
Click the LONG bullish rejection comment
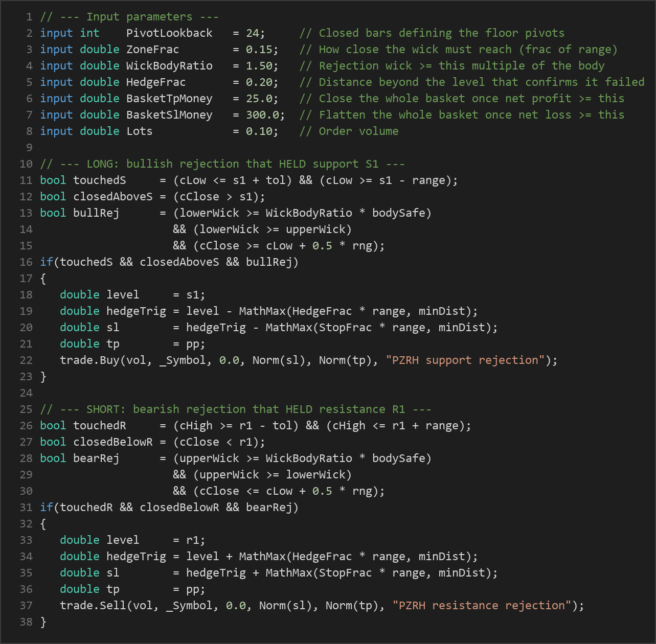(222, 164)
